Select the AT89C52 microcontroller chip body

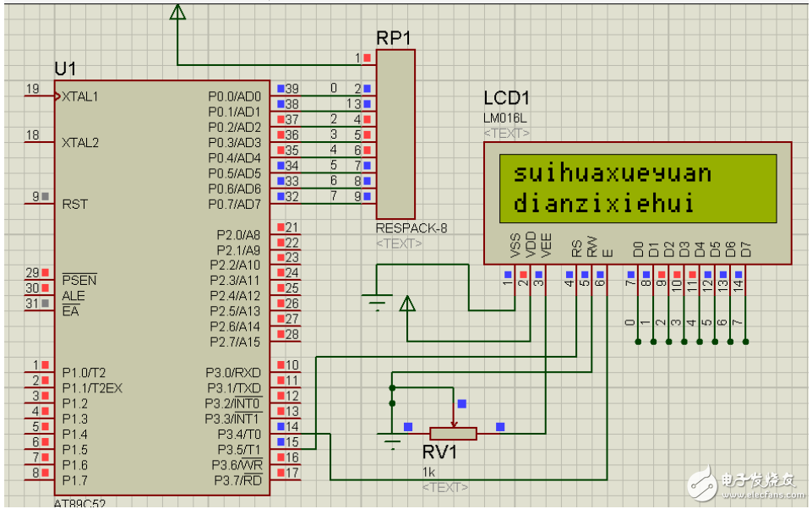click(x=161, y=287)
